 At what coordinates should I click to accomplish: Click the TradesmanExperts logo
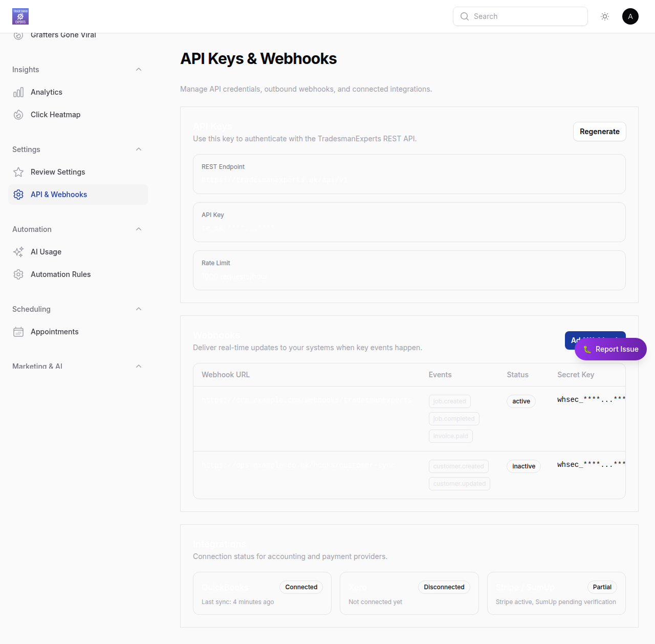(x=20, y=16)
